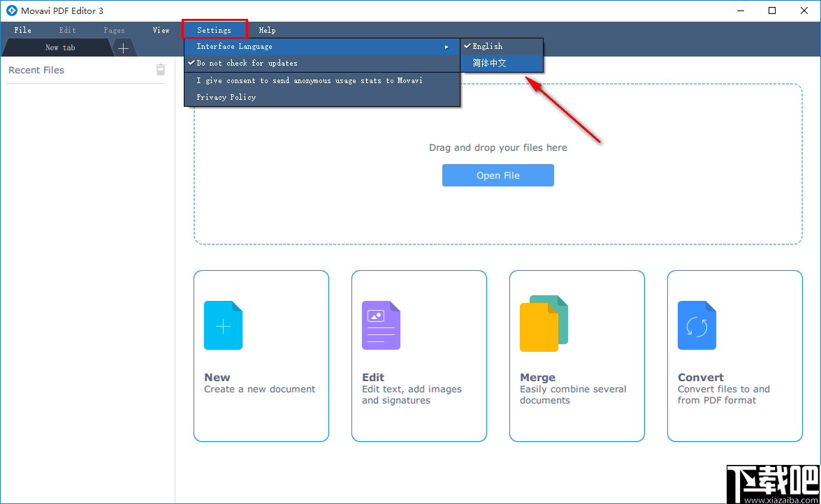Click the Convert PDF icon
Viewport: 821px width, 504px height.
point(697,325)
